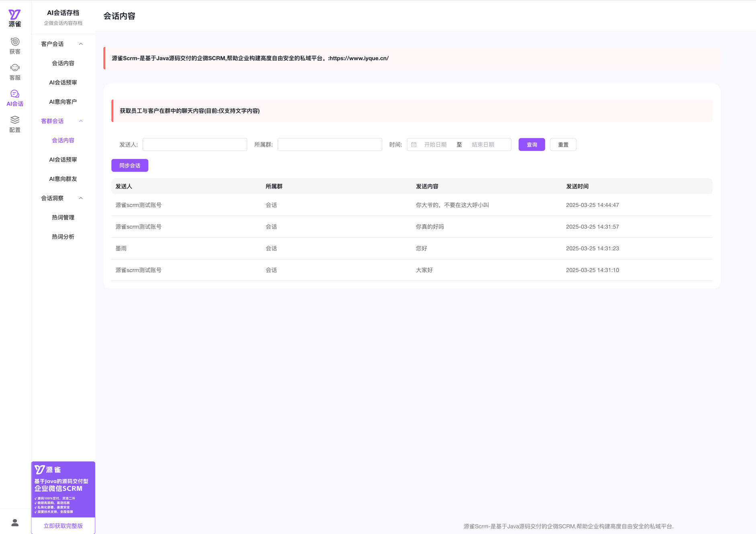Select timestamp 2025-03-25 14:31:10
This screenshot has height=534, width=756.
click(x=592, y=270)
